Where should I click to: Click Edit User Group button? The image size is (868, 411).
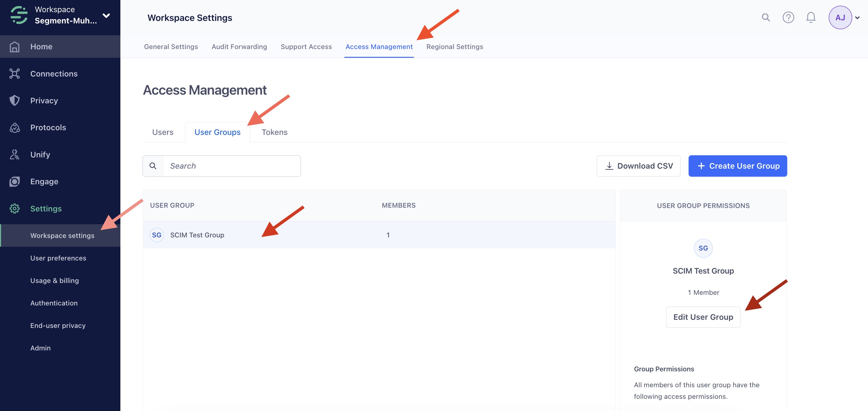[703, 317]
